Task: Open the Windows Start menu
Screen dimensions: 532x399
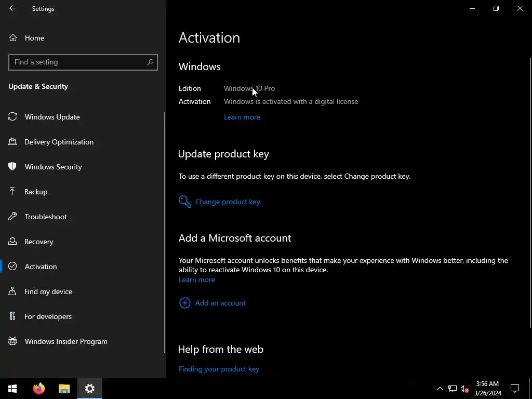Action: coord(12,389)
